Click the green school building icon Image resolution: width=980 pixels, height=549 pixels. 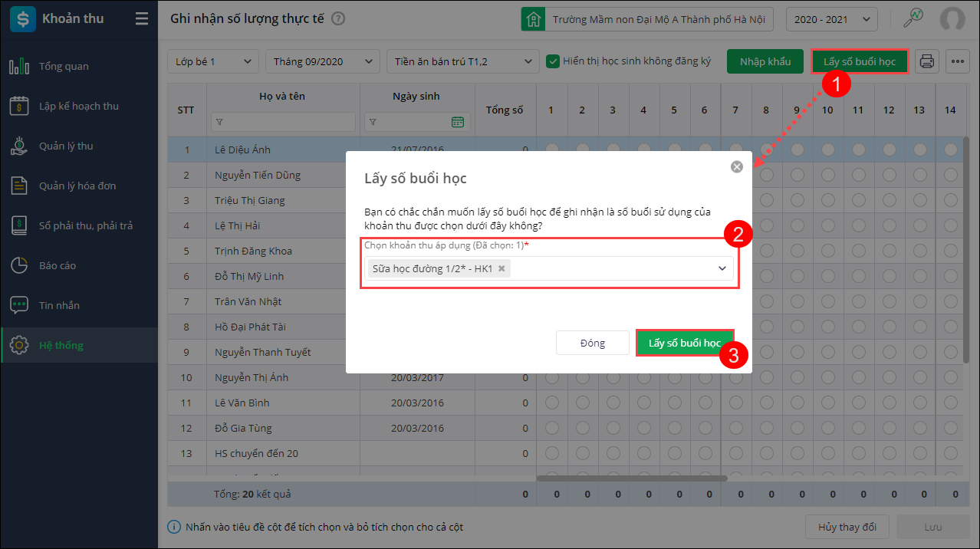point(534,19)
